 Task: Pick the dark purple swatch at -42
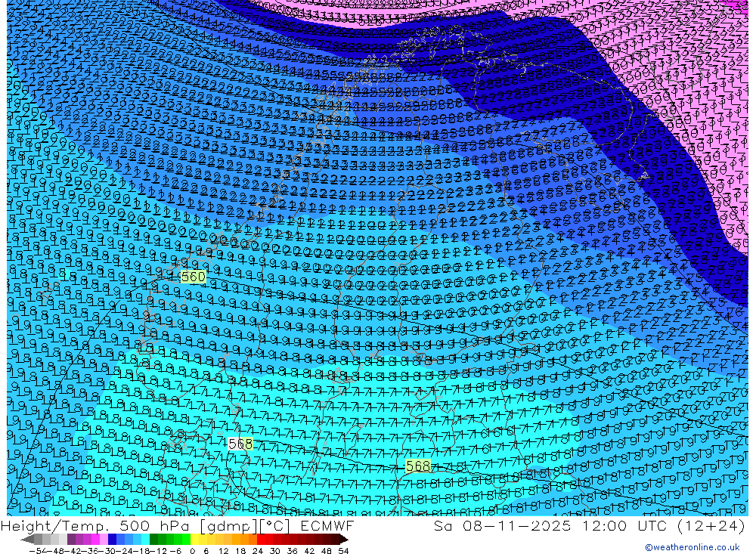click(x=71, y=540)
